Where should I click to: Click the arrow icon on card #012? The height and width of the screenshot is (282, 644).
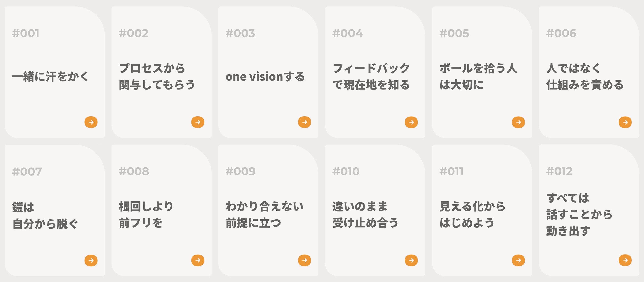tap(625, 260)
